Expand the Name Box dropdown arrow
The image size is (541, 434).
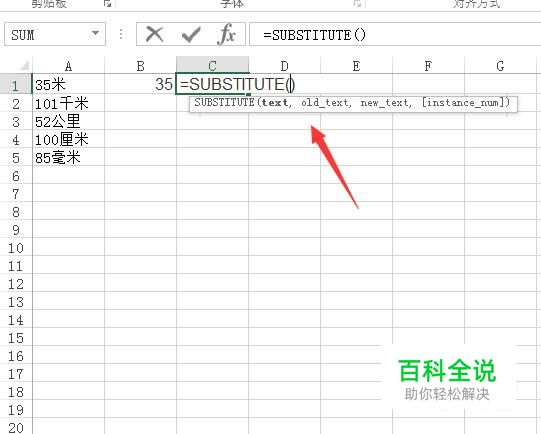[95, 33]
